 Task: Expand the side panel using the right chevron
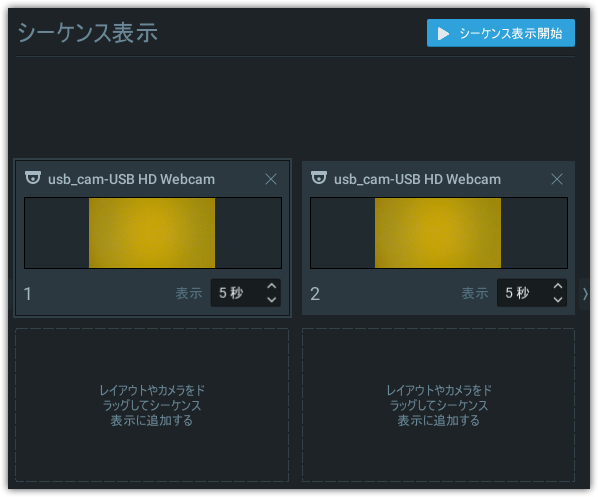click(585, 294)
